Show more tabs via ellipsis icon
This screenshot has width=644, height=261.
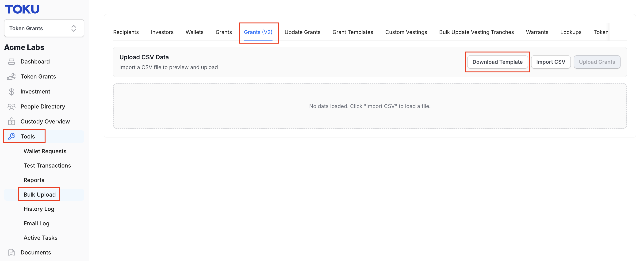tap(618, 32)
